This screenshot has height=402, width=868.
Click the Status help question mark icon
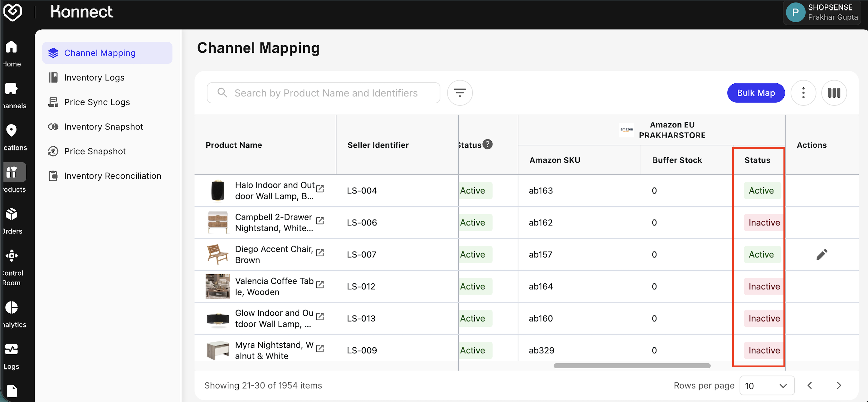point(487,144)
